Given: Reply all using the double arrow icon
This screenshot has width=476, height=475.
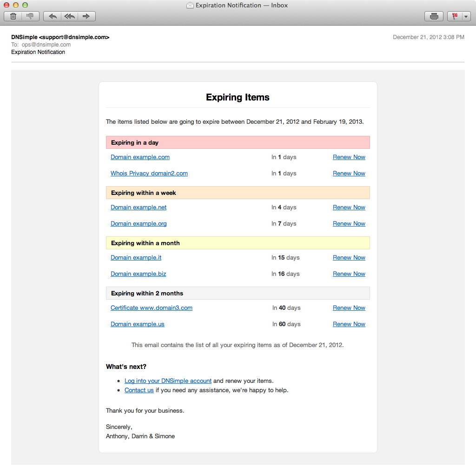Looking at the screenshot, I should [70, 16].
